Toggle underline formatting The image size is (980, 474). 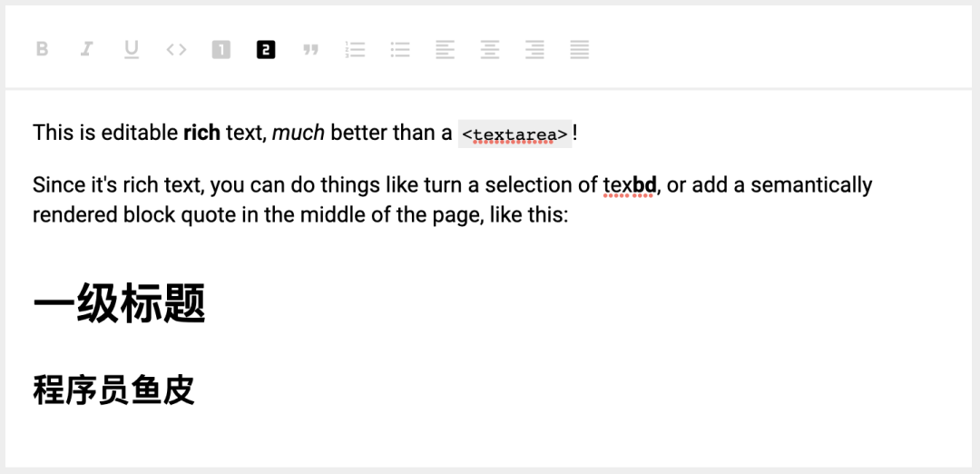(132, 49)
